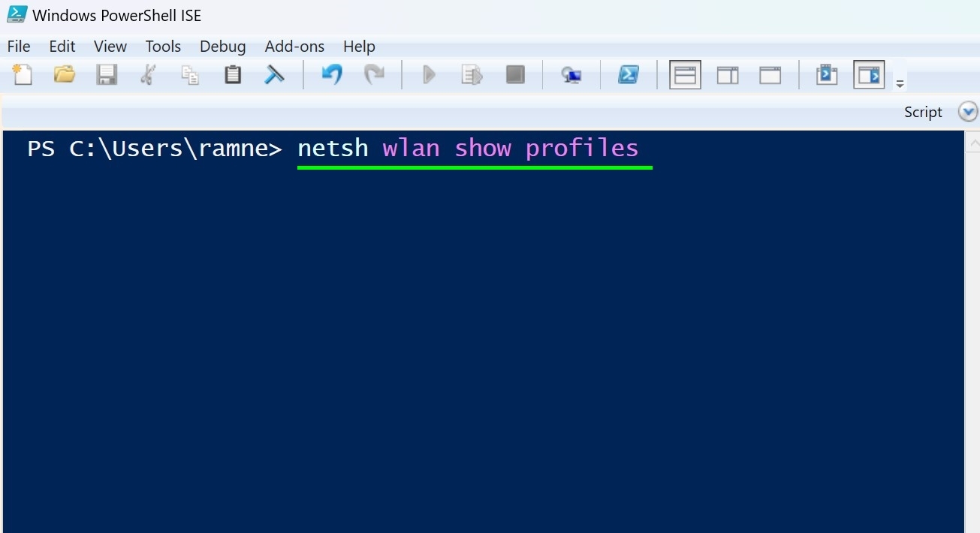Open the Help menu
Viewport: 980px width, 533px height.
pyautogui.click(x=359, y=47)
